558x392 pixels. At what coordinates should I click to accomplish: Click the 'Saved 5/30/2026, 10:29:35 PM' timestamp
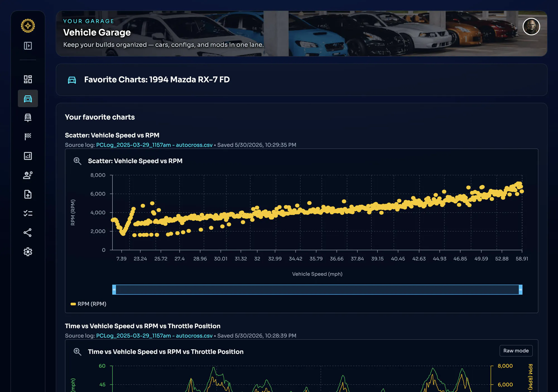[257, 145]
